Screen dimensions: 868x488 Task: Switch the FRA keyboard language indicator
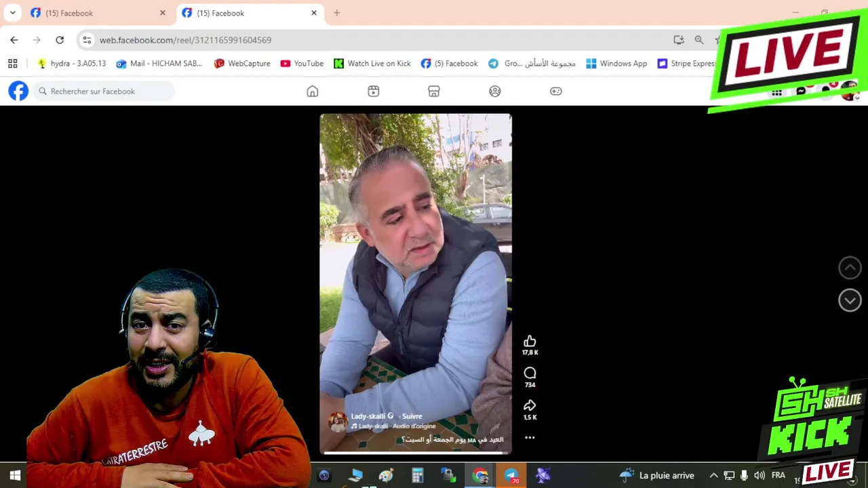778,476
